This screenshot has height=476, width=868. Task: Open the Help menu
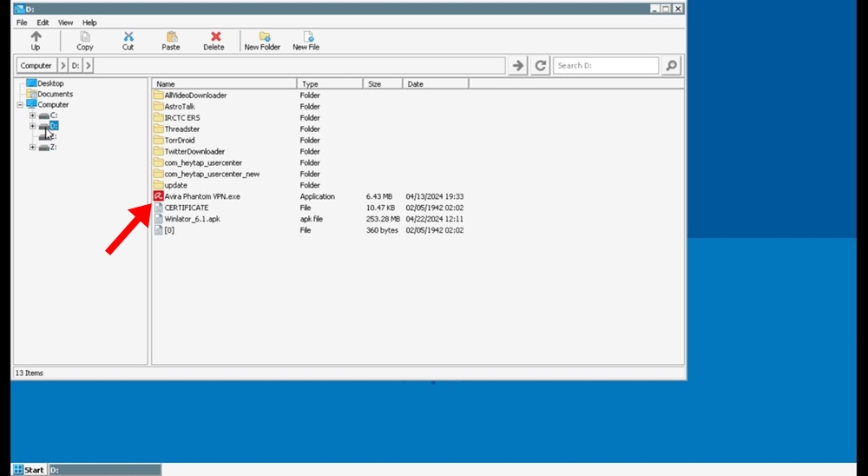[x=89, y=23]
